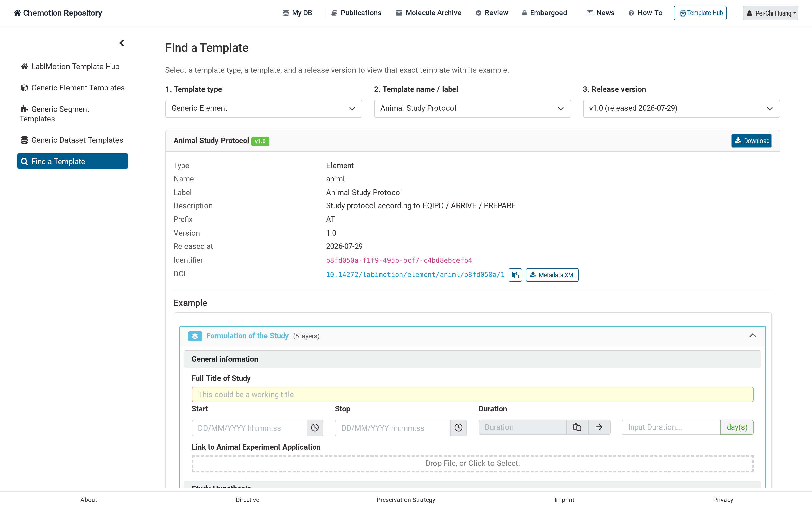Click the Generic Element Templates cube icon
Screen dimensions: 812x508
24,88
